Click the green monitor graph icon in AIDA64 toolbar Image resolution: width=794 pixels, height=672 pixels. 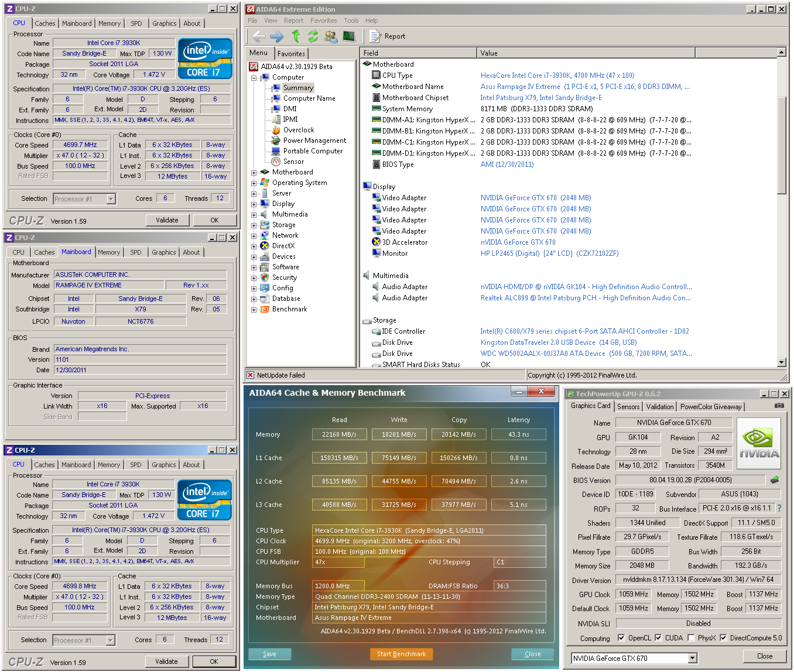coord(349,36)
